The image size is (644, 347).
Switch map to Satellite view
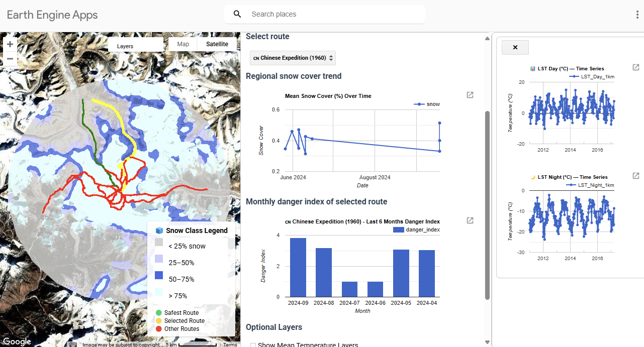click(217, 44)
